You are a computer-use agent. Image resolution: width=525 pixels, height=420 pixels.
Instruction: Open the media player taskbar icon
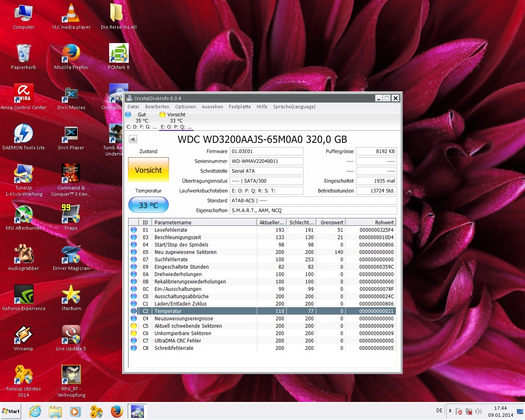tap(75, 411)
